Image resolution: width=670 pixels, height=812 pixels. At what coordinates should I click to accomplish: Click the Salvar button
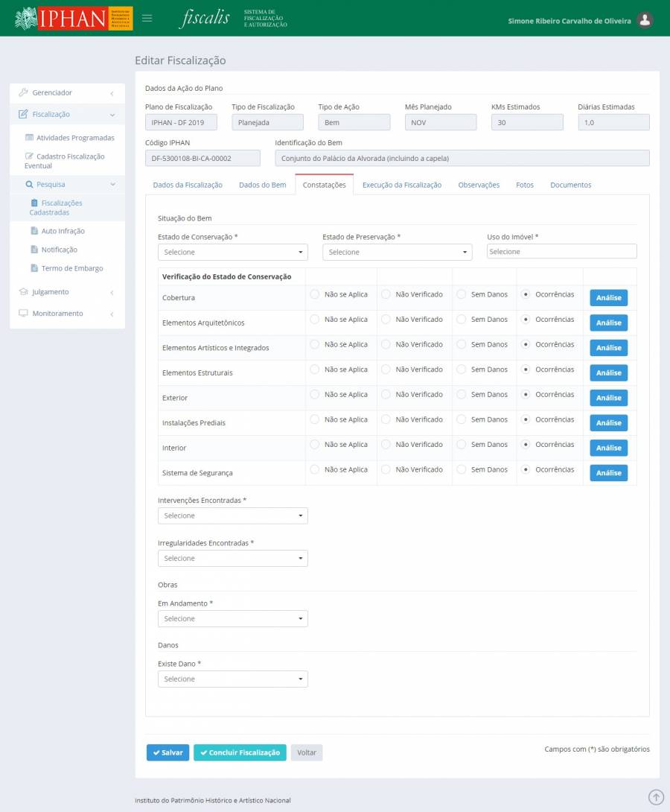coord(167,752)
